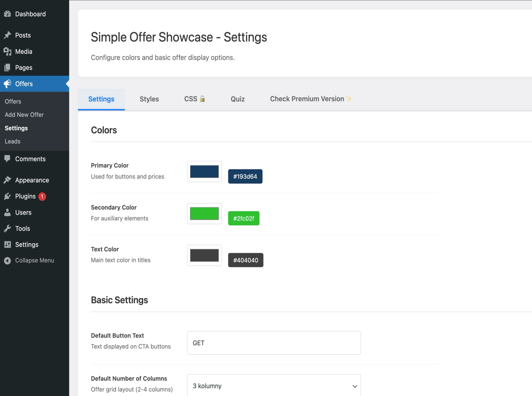This screenshot has height=396, width=532.
Task: Open the Quiz tab
Action: click(238, 99)
